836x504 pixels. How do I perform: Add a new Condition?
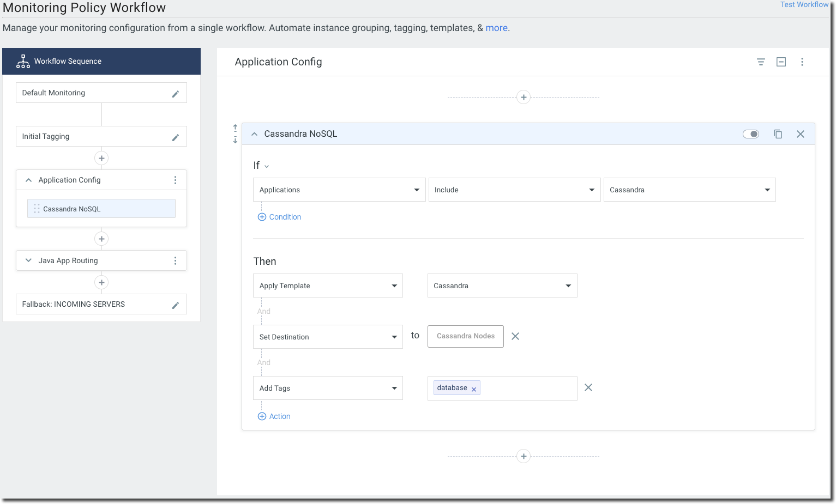point(279,217)
